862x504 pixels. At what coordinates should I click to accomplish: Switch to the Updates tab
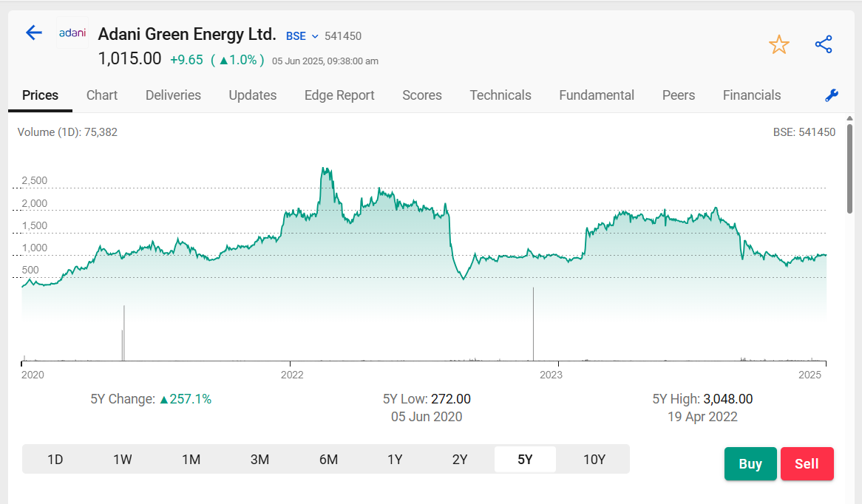point(252,95)
